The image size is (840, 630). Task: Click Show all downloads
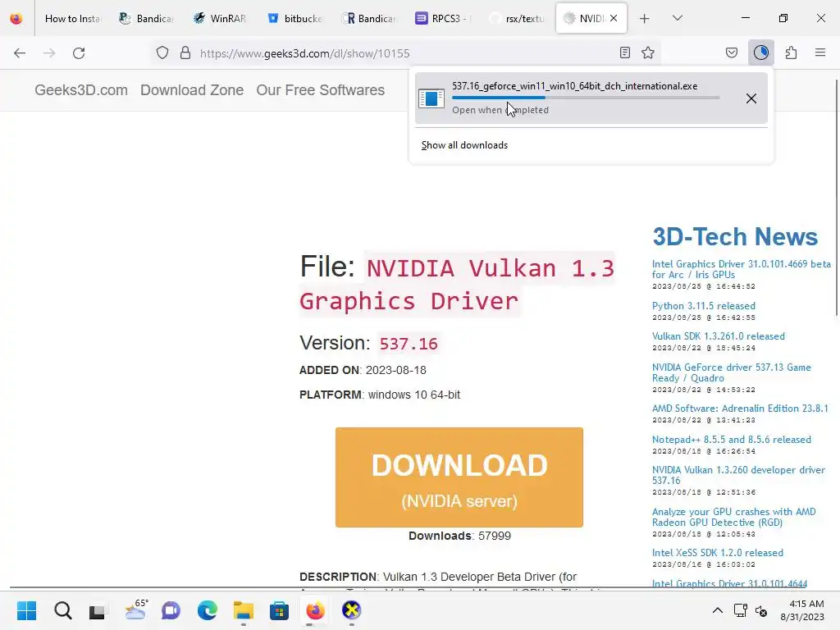click(464, 145)
